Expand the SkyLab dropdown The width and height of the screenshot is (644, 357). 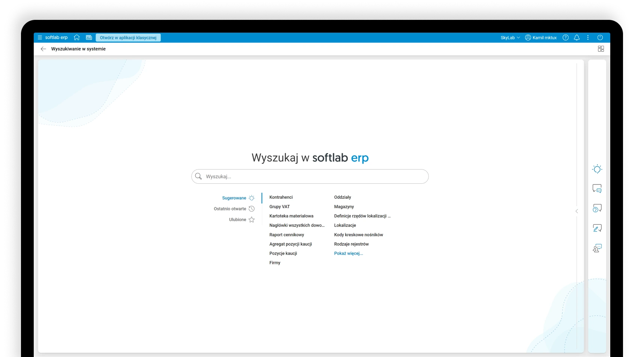pyautogui.click(x=510, y=37)
